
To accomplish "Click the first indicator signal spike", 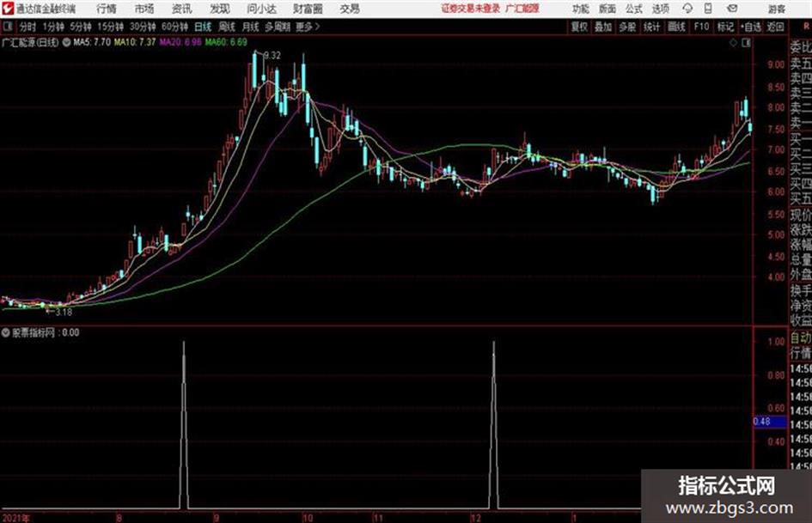I will click(184, 424).
